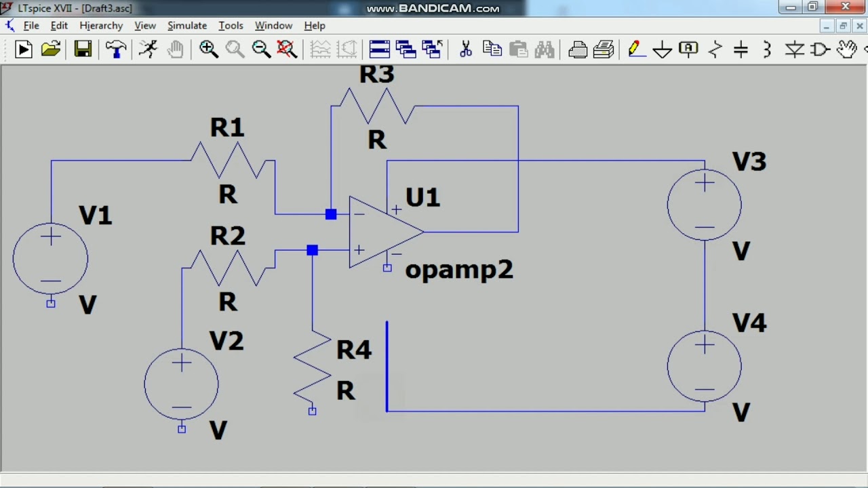Open Control Panel hammer icon
This screenshot has width=868, height=488.
(116, 49)
